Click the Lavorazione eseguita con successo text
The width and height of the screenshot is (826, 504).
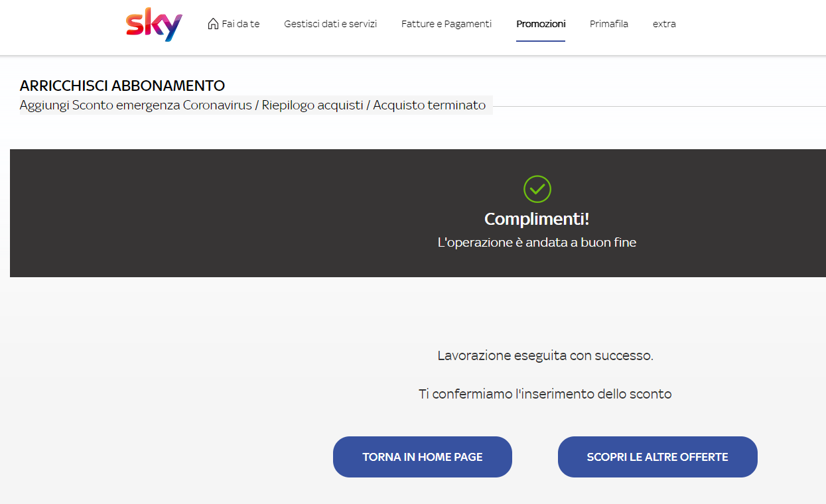point(545,355)
